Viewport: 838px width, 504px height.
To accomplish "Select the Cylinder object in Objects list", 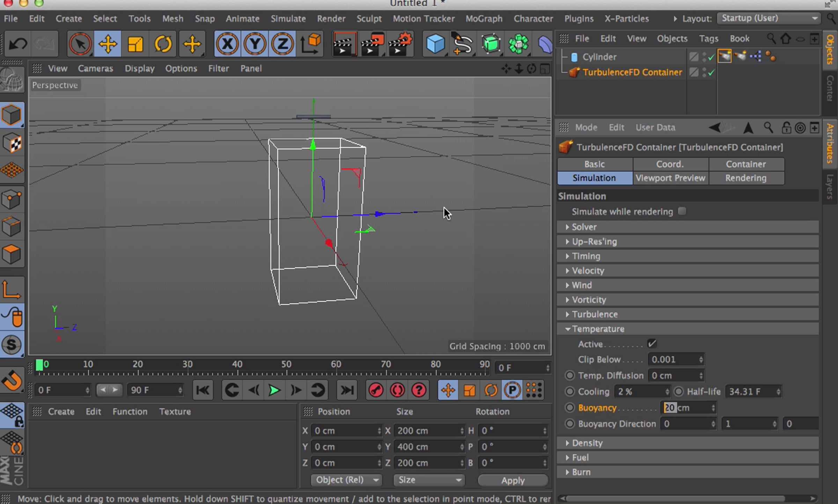I will 599,57.
